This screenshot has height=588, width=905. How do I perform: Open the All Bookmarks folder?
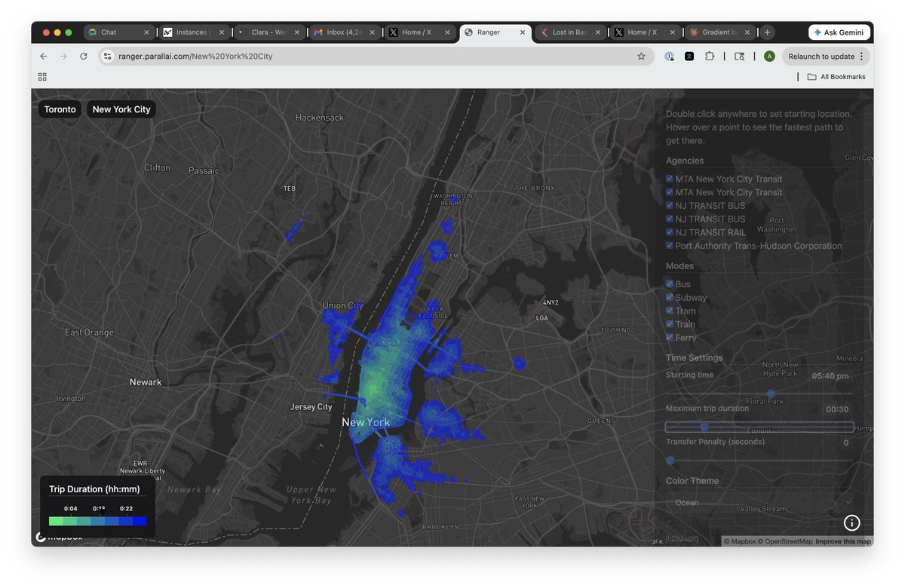836,77
